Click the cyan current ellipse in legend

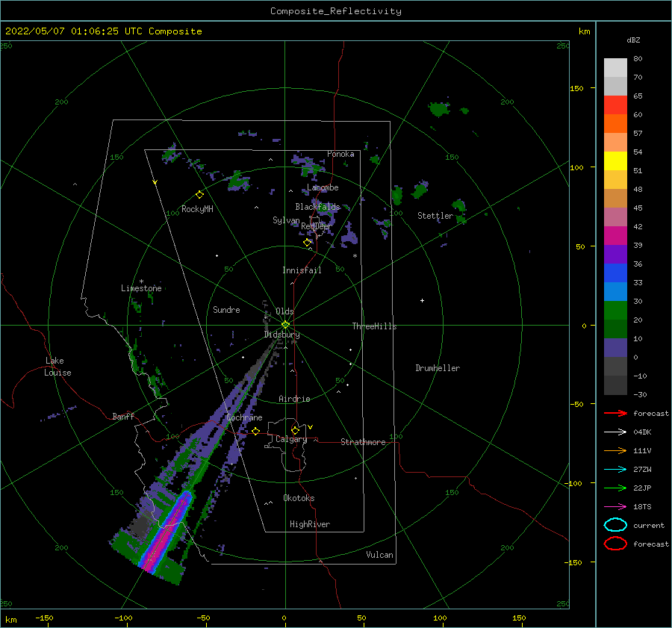[x=615, y=525]
